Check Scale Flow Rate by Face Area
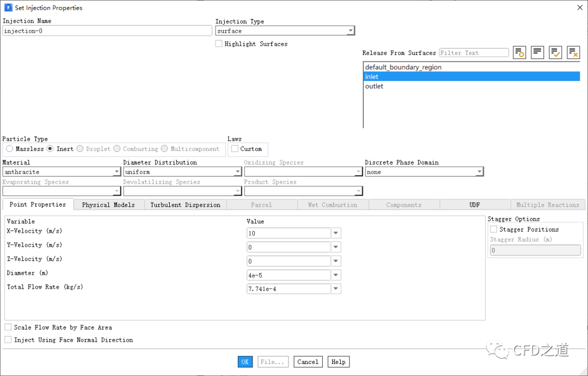The image size is (588, 376). pos(8,328)
